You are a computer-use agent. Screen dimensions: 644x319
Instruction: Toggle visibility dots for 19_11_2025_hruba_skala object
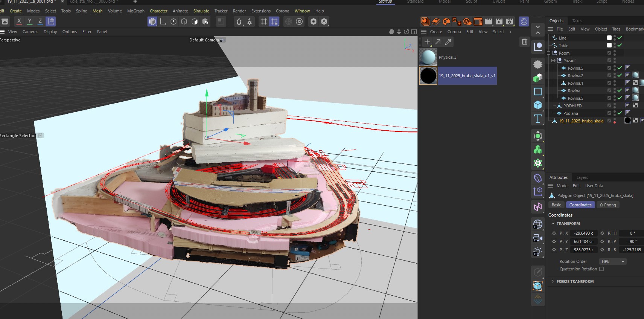click(615, 121)
